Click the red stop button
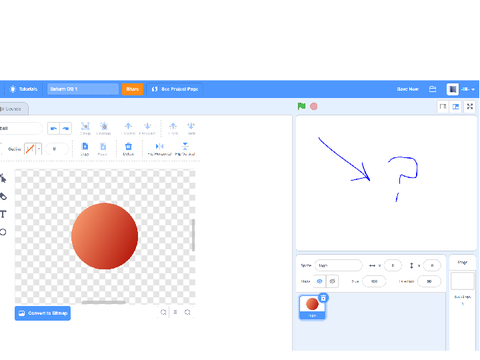The width and height of the screenshot is (480, 360). [x=314, y=106]
